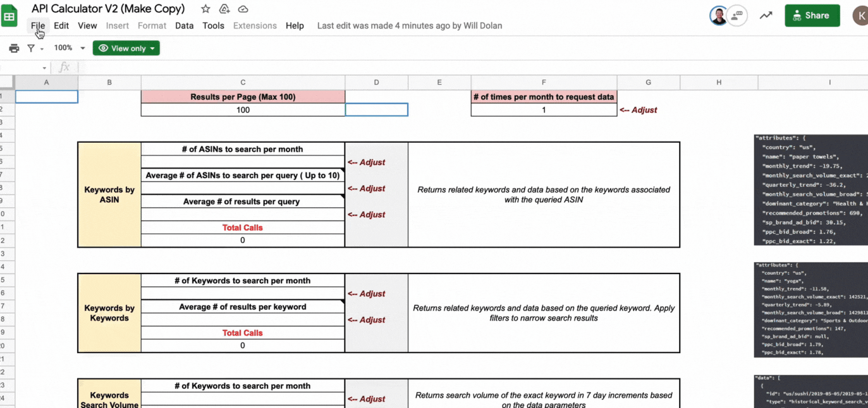868x408 pixels.
Task: Open the View only mode dropdown
Action: (x=126, y=48)
